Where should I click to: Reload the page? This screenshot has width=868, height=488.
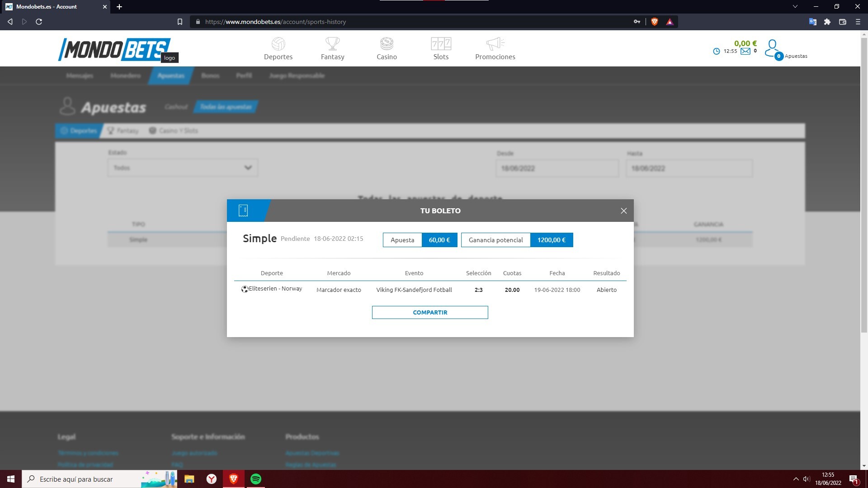39,22
